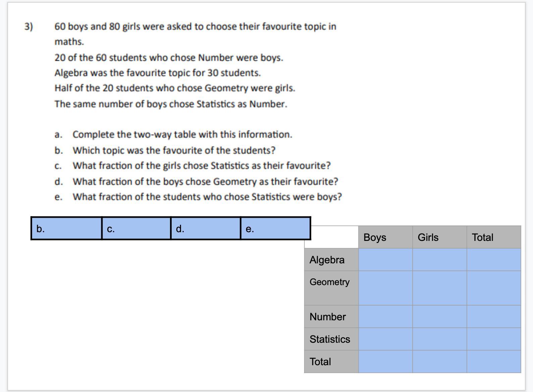Select the Number Boys table cell
This screenshot has height=392, width=533.
pyautogui.click(x=386, y=317)
